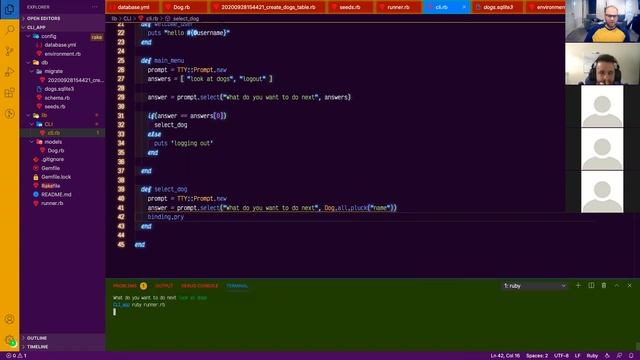Image resolution: width=640 pixels, height=360 pixels.
Task: Change the Ruby language mode
Action: coord(592,356)
